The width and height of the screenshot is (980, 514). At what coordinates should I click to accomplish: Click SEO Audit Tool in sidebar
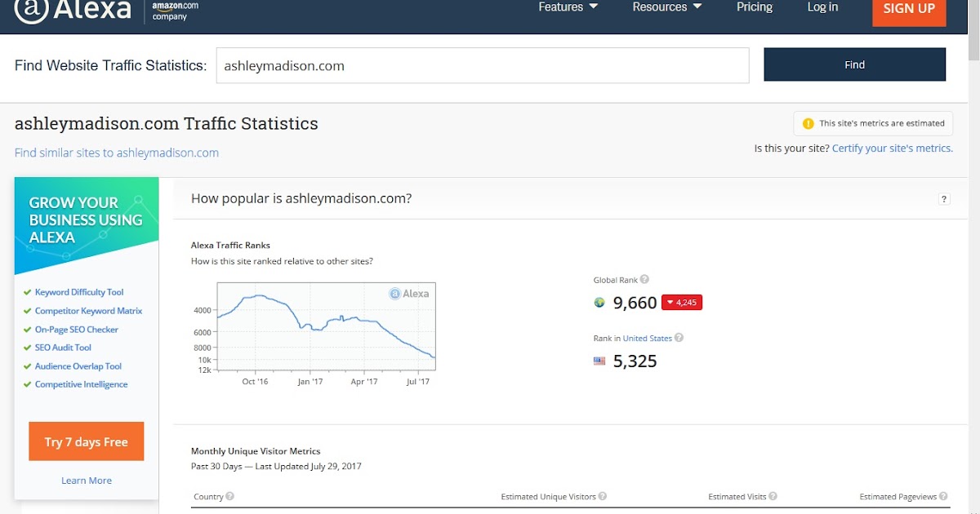coord(63,348)
